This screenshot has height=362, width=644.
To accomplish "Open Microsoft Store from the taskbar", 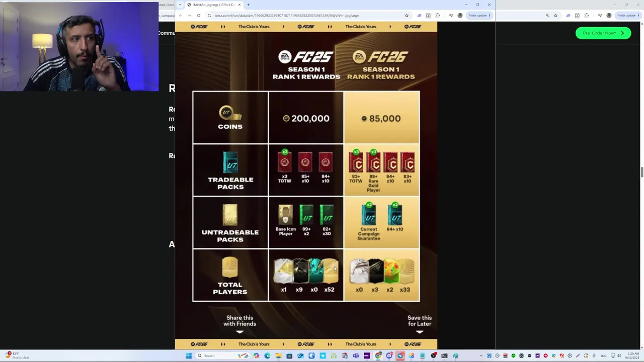I will 289,355.
